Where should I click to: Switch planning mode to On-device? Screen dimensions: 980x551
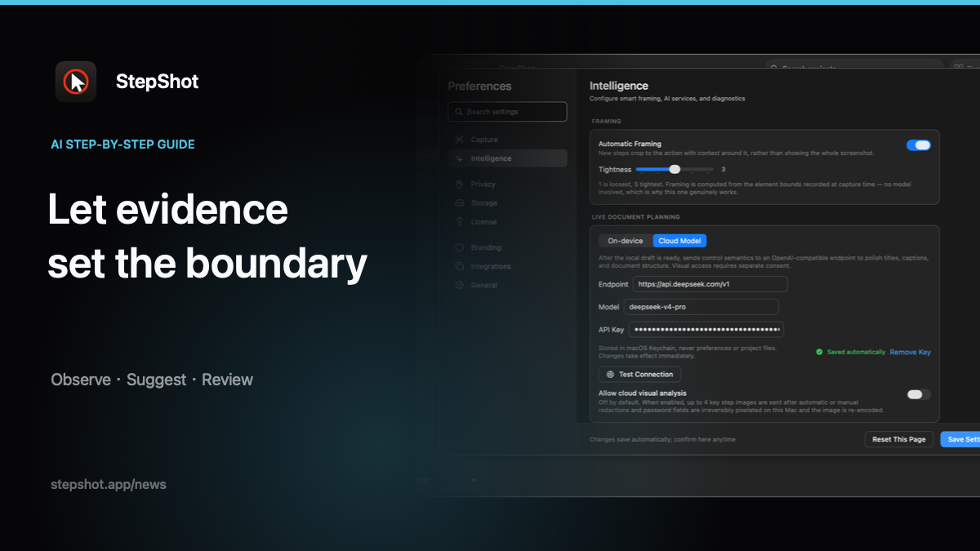[x=626, y=241]
